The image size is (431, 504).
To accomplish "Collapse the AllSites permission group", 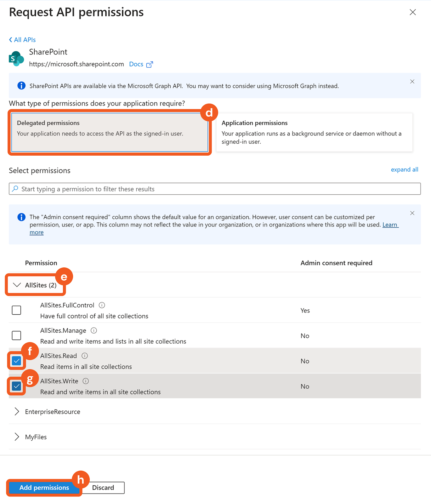I will tap(17, 285).
